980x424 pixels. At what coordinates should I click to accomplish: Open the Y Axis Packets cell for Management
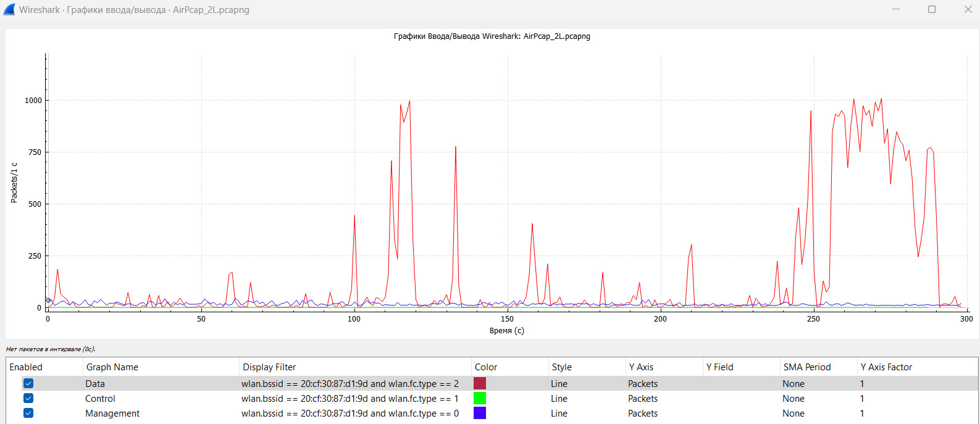(643, 414)
